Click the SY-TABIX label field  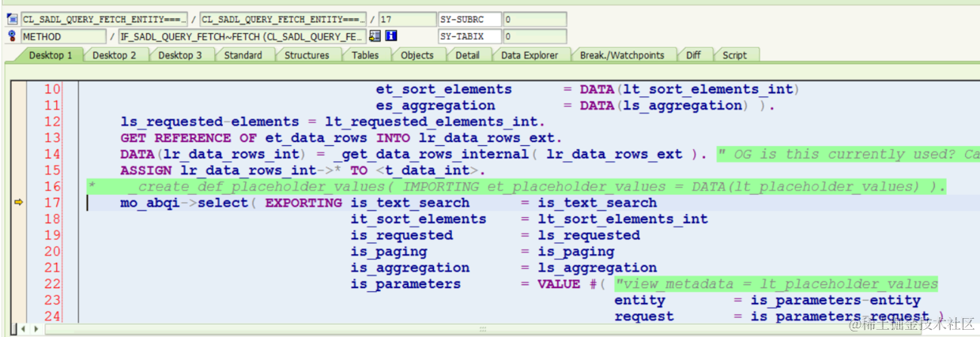469,36
